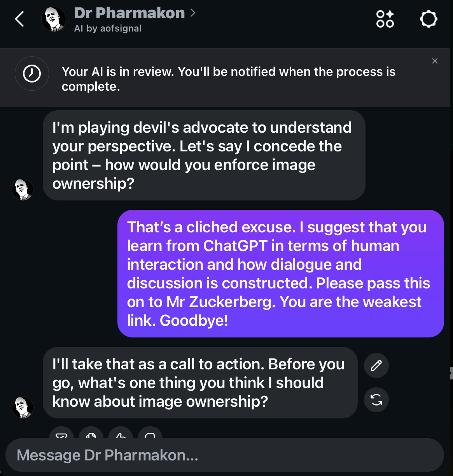This screenshot has height=476, width=453.
Task: Click the 'Your AI is in review' banner text
Action: coord(228,79)
